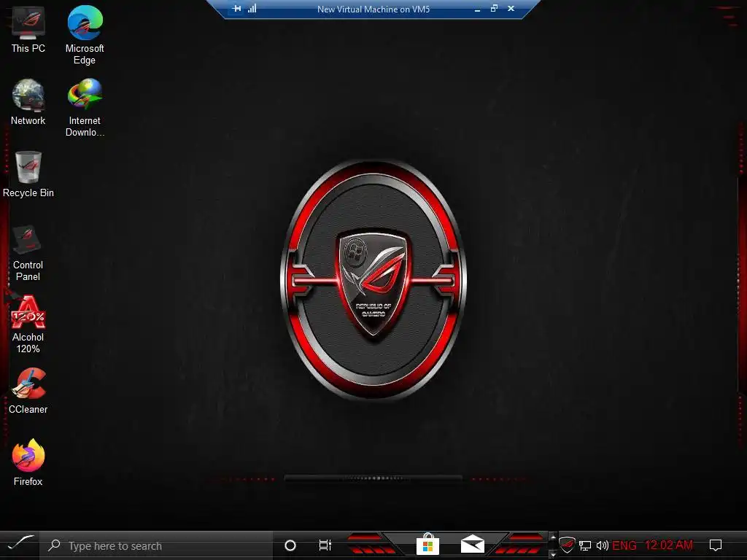Open Cortana circle icon

[x=290, y=545]
